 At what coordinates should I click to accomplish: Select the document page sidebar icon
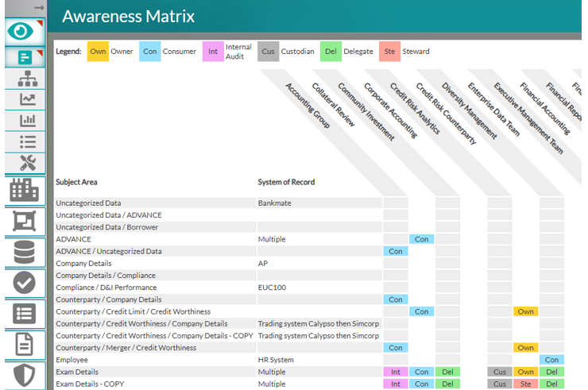point(24,344)
